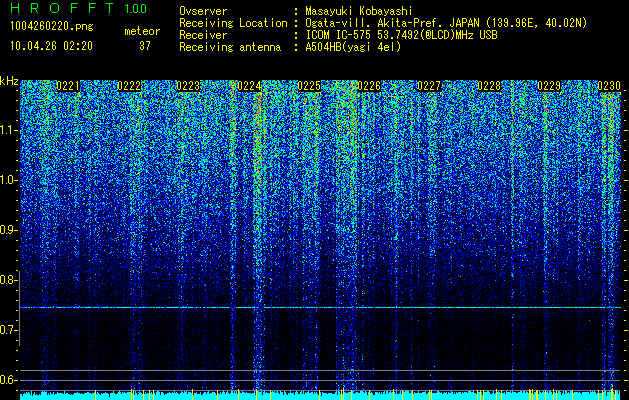Click the file name 1004260220.png

[x=51, y=27]
